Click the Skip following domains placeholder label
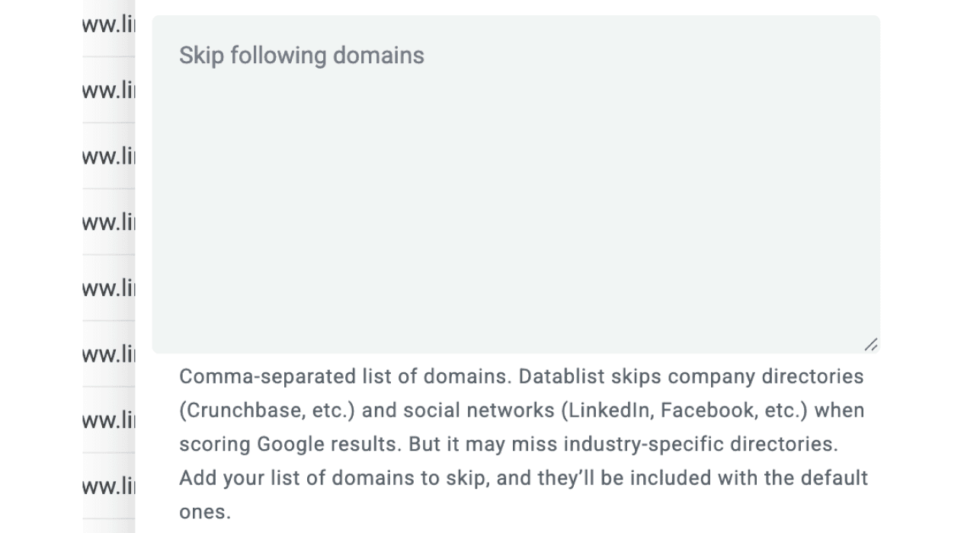This screenshot has height=533, width=980. (301, 55)
